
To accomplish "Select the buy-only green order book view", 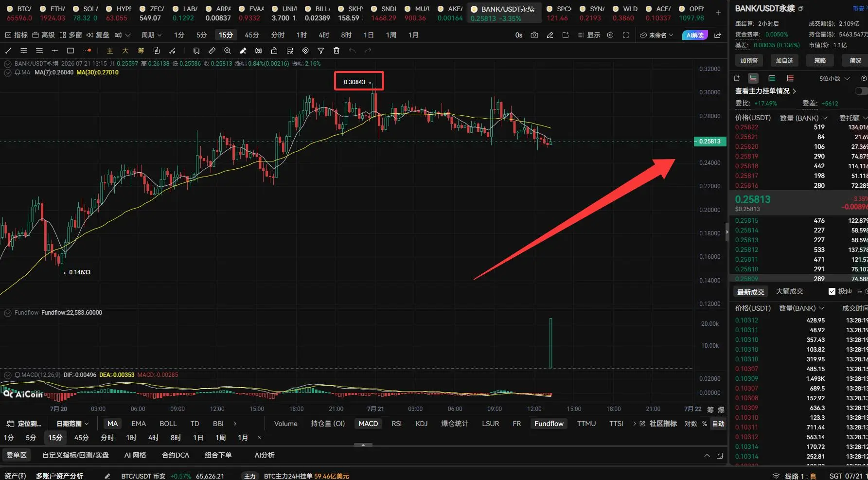I will (772, 78).
